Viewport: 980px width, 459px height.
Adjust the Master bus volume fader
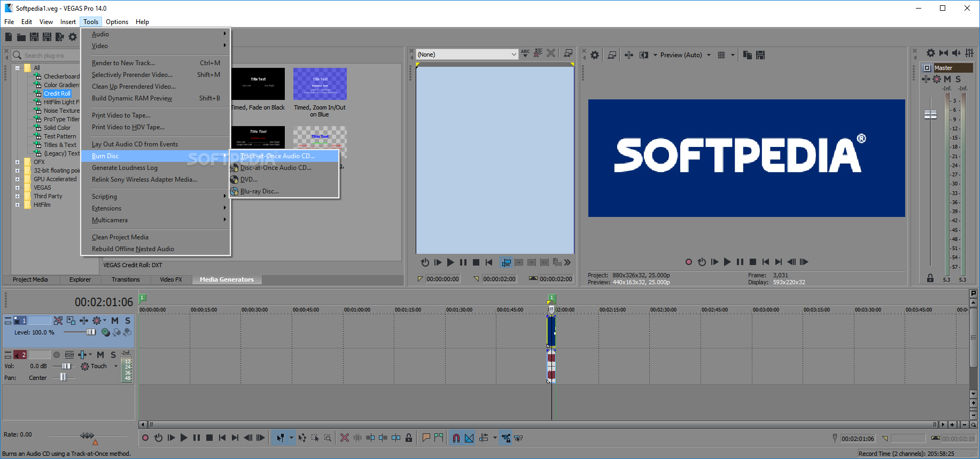[930, 114]
